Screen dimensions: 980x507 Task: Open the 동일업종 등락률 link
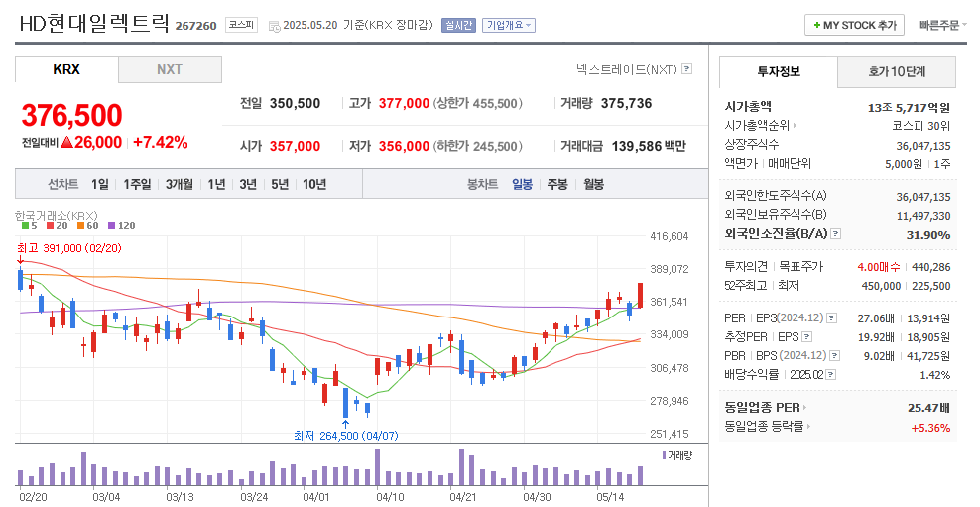click(765, 427)
